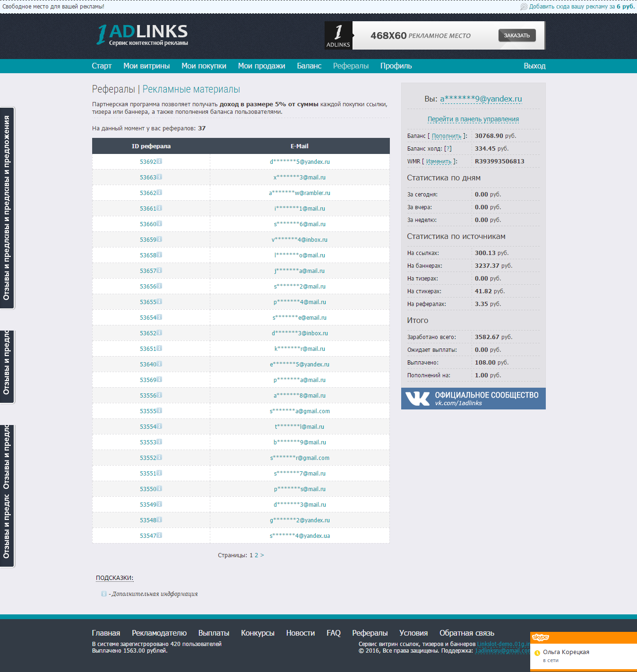Click info icon beside referral ID 53660
Screen dimensions: 637x672
(x=159, y=224)
